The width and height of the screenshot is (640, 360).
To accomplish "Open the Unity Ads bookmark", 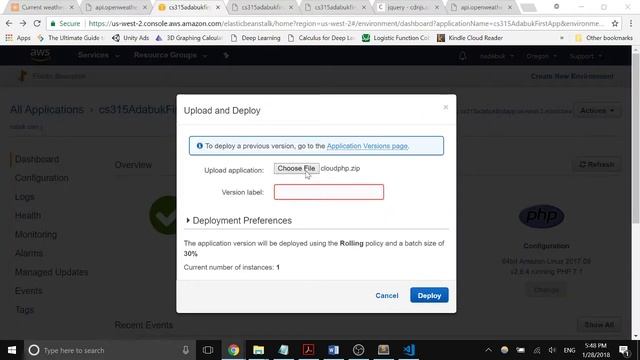I will click(131, 38).
